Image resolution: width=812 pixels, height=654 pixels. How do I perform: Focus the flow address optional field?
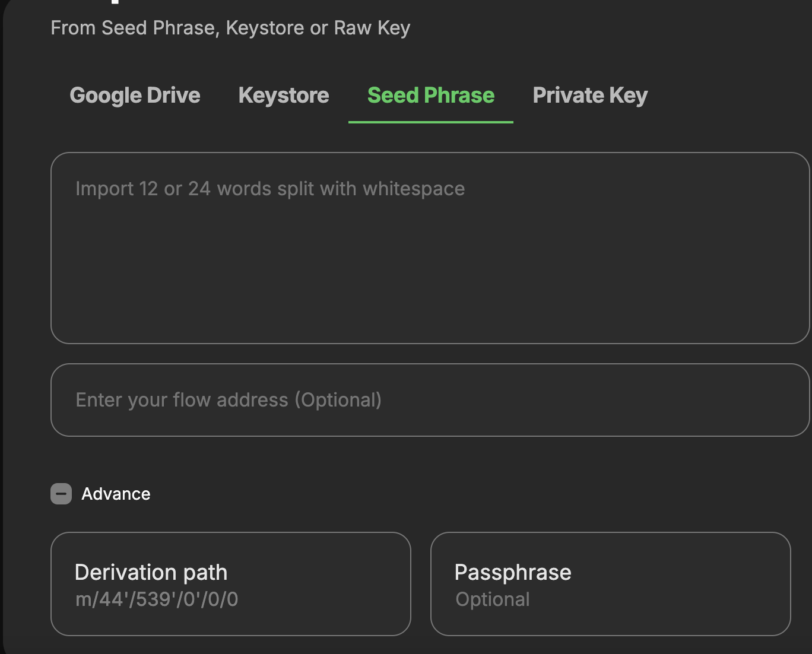(430, 400)
